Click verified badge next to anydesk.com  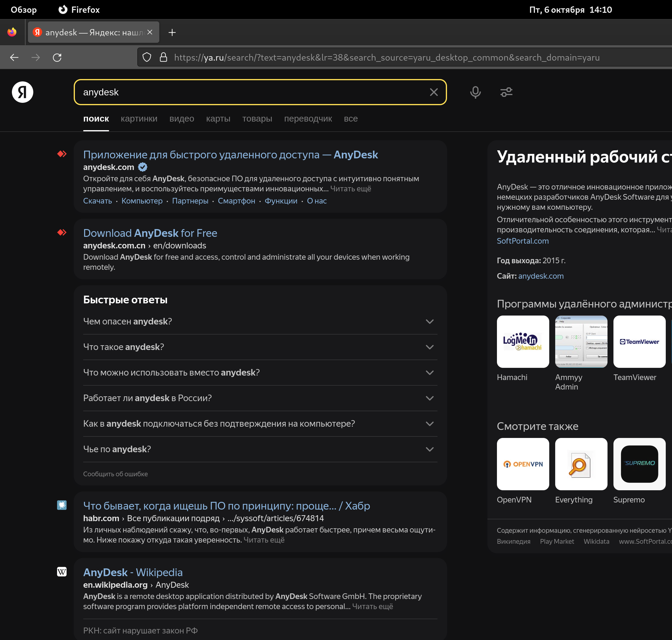tap(143, 167)
